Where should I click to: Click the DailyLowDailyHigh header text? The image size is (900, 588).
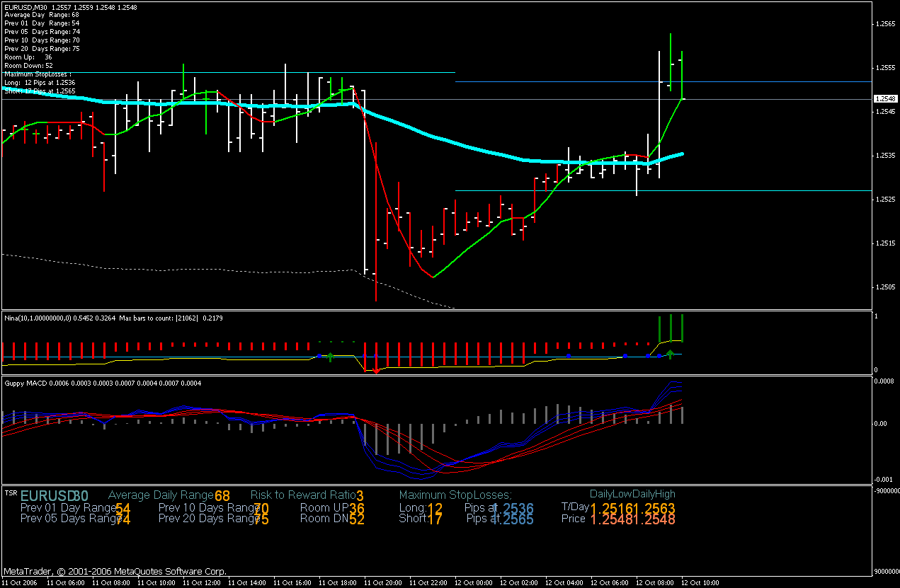pos(632,494)
